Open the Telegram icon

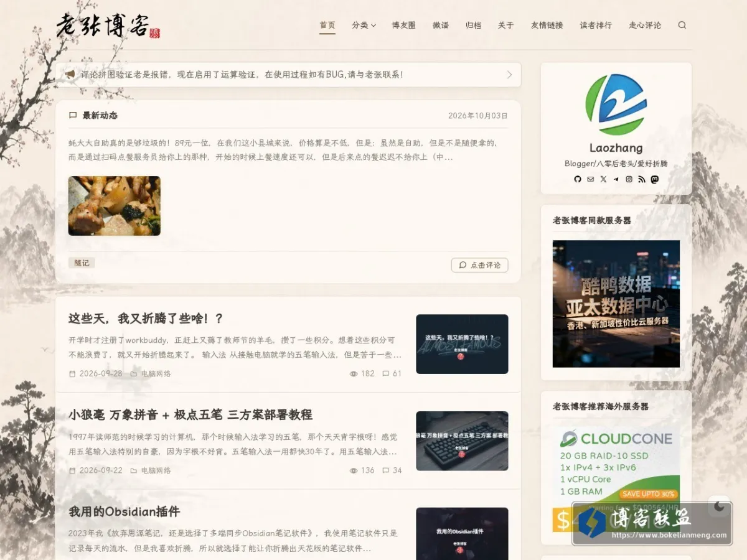616,179
